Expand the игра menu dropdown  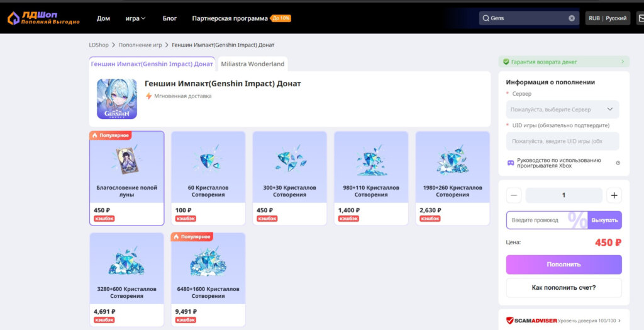point(136,18)
